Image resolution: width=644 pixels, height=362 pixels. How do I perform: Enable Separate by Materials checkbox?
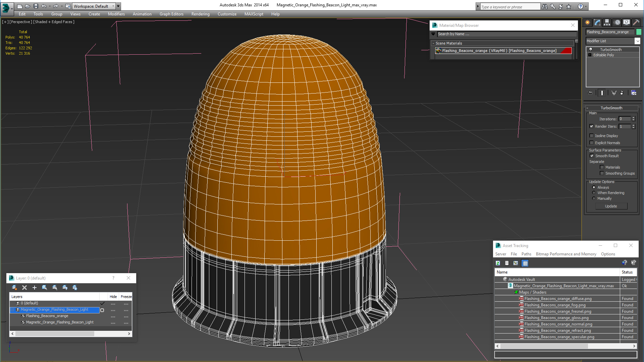tap(602, 167)
